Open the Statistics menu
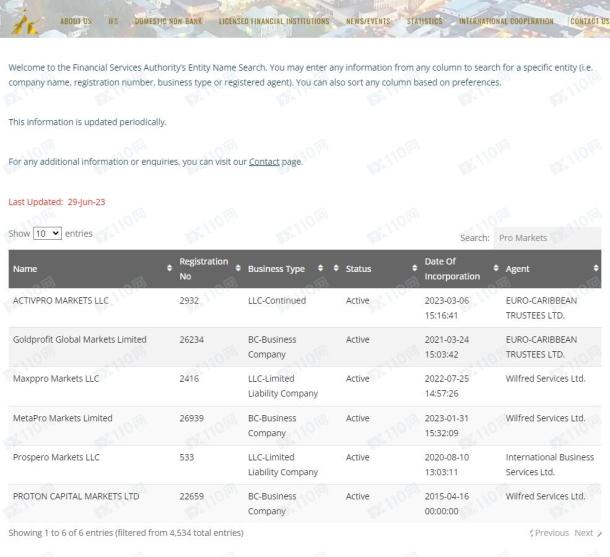Screen dimensions: 610x557 coord(424,21)
